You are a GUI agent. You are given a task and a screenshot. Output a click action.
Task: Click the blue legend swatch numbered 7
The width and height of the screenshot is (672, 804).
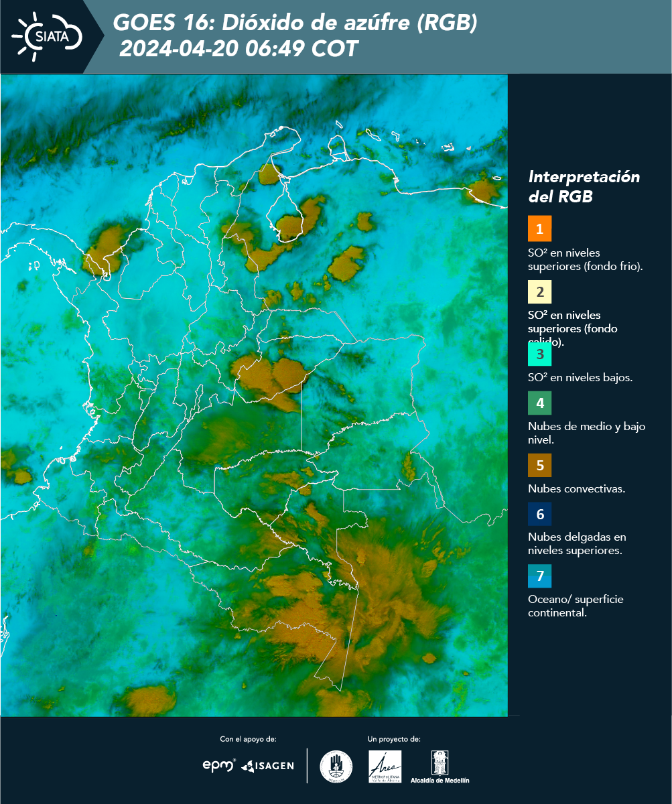pyautogui.click(x=539, y=576)
